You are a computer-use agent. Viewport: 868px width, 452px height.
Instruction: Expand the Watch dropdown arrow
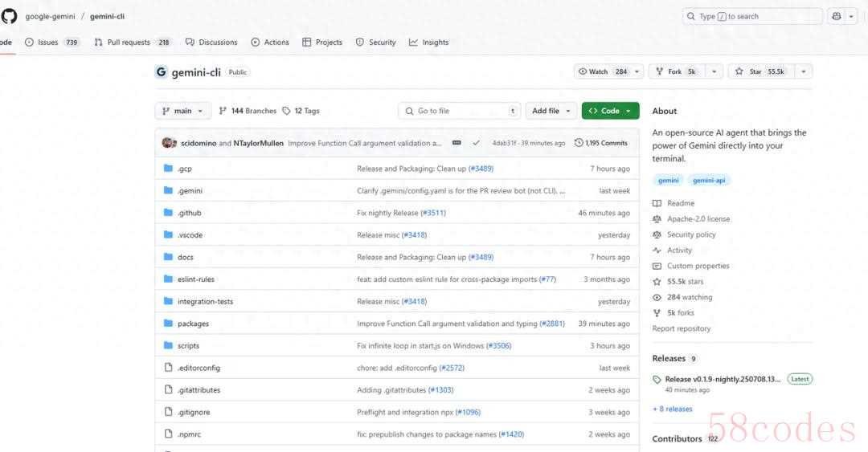tap(637, 71)
